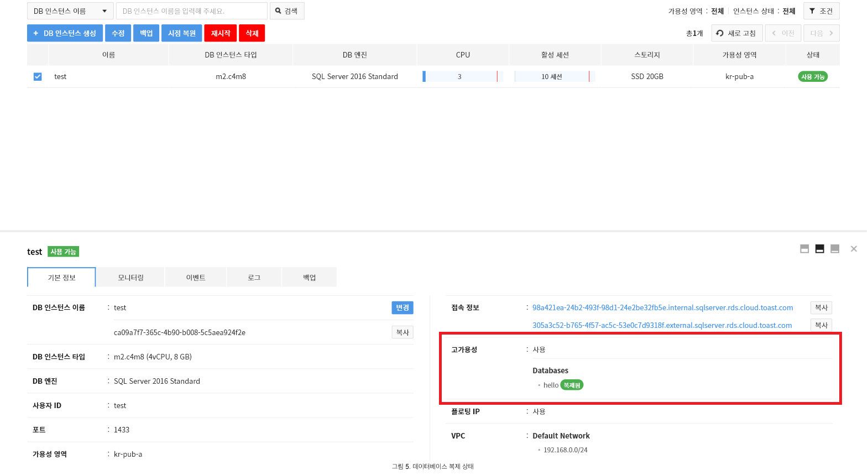This screenshot has width=868, height=475.
Task: Click the SQL Server 2016 Standard table cell
Action: (x=355, y=77)
